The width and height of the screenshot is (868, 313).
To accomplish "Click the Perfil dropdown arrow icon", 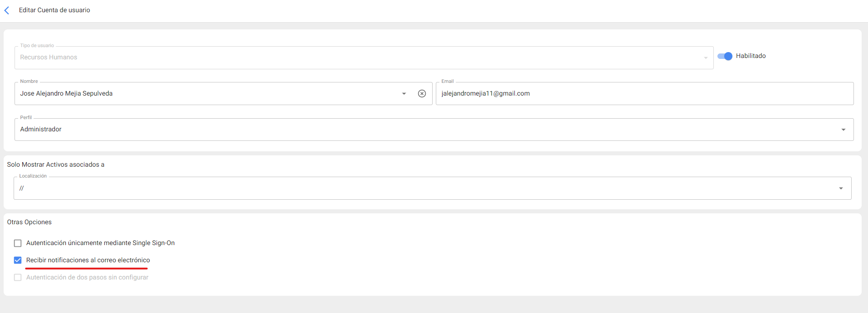I will [843, 130].
